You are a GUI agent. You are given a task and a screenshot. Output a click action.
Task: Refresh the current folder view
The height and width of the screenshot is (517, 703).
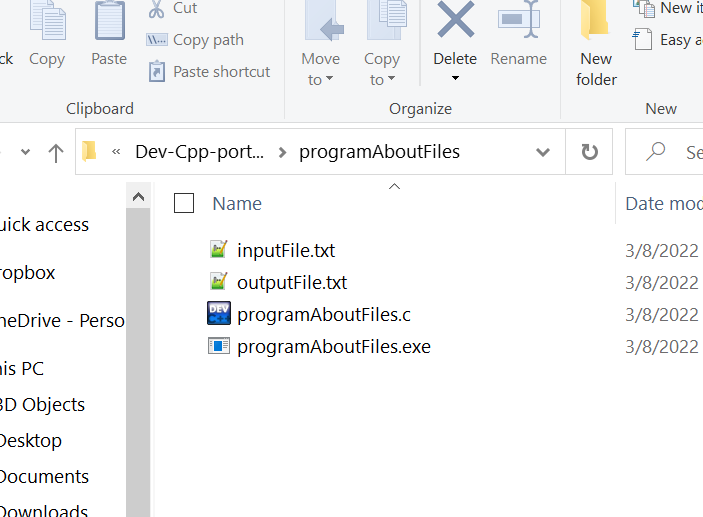[590, 152]
